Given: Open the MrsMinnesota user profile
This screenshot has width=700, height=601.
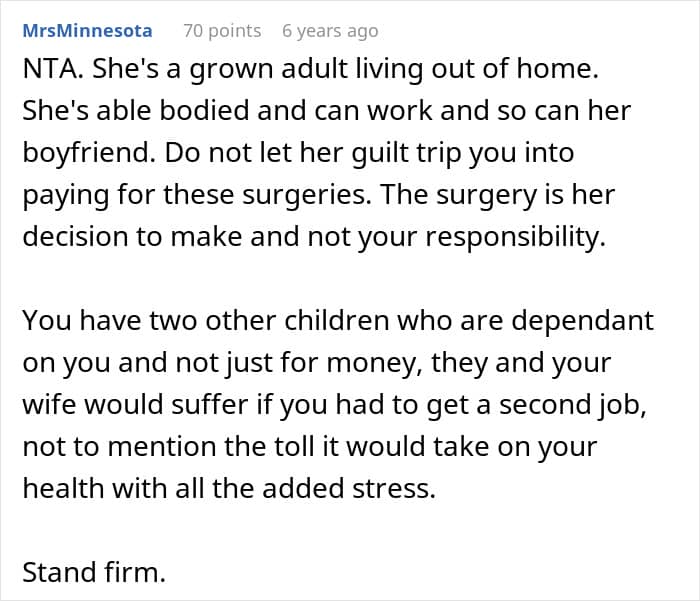Looking at the screenshot, I should 87,31.
